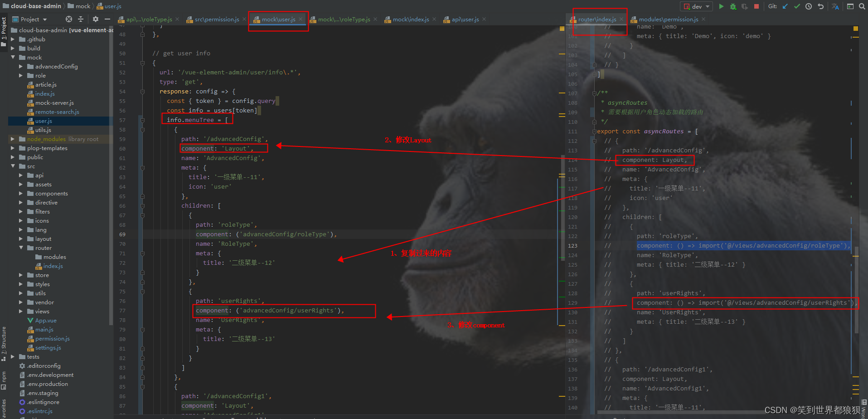Viewport: 868px width, 419px height.
Task: Open the dev run configuration dropdown
Action: click(x=697, y=6)
